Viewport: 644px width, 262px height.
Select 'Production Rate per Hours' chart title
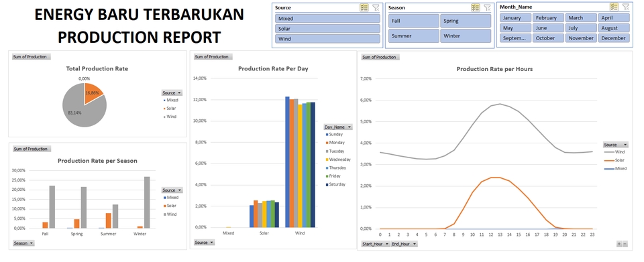tap(494, 69)
